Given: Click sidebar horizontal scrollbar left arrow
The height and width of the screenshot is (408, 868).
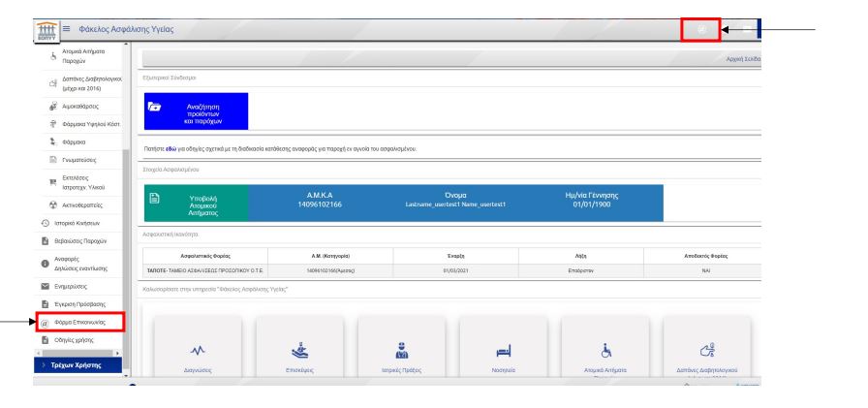Looking at the screenshot, I should point(38,353).
